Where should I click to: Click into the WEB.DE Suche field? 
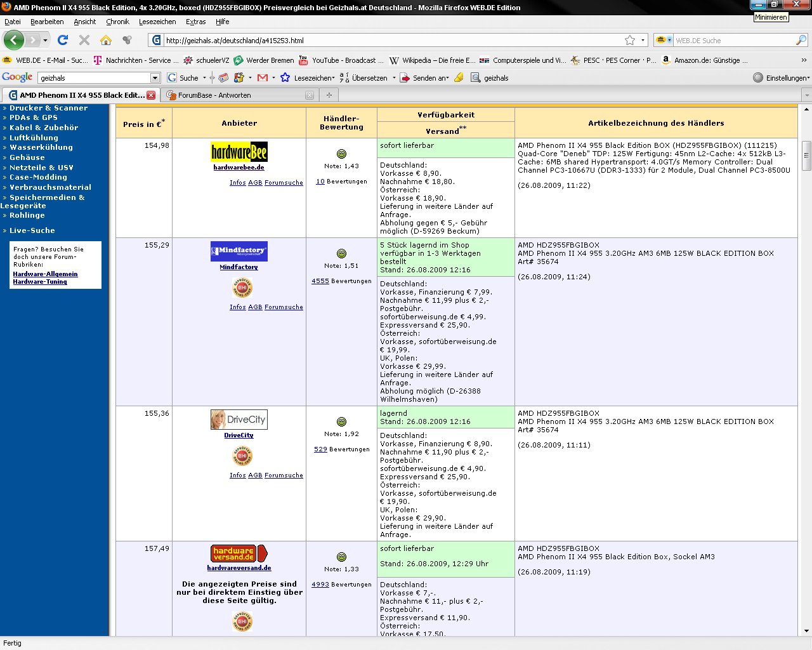(x=734, y=40)
